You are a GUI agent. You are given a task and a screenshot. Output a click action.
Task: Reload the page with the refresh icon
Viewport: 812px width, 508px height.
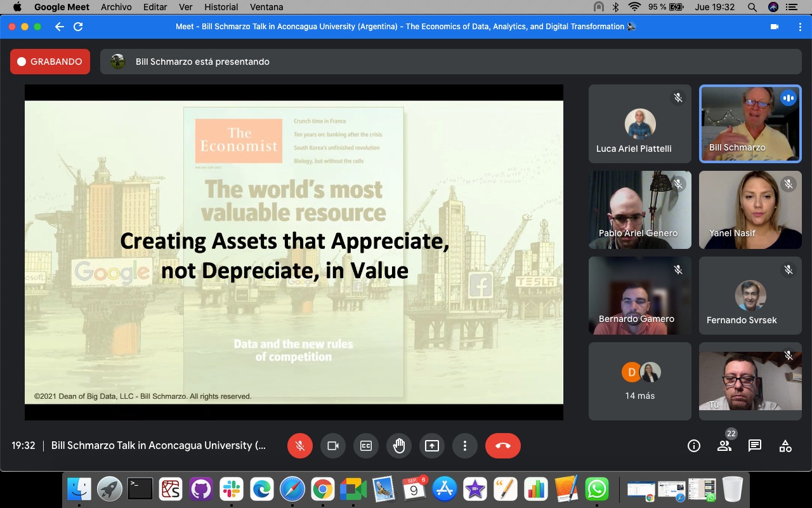click(78, 27)
